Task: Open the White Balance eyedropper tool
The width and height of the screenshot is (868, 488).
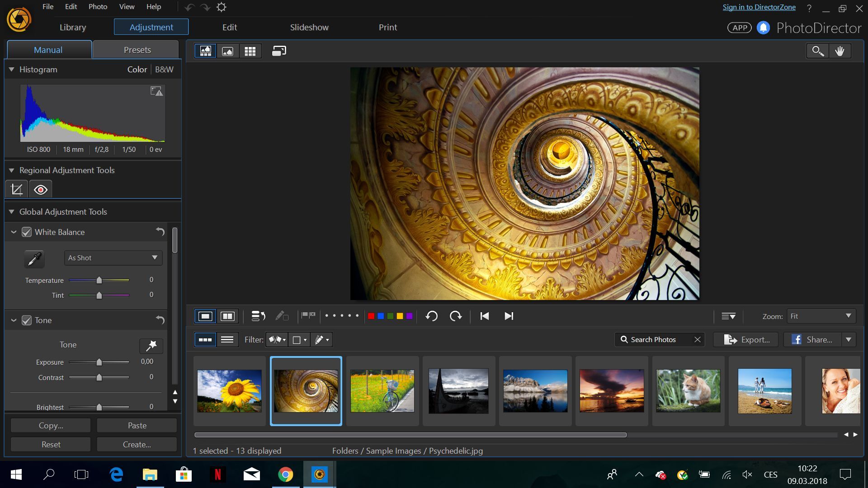Action: coord(34,259)
